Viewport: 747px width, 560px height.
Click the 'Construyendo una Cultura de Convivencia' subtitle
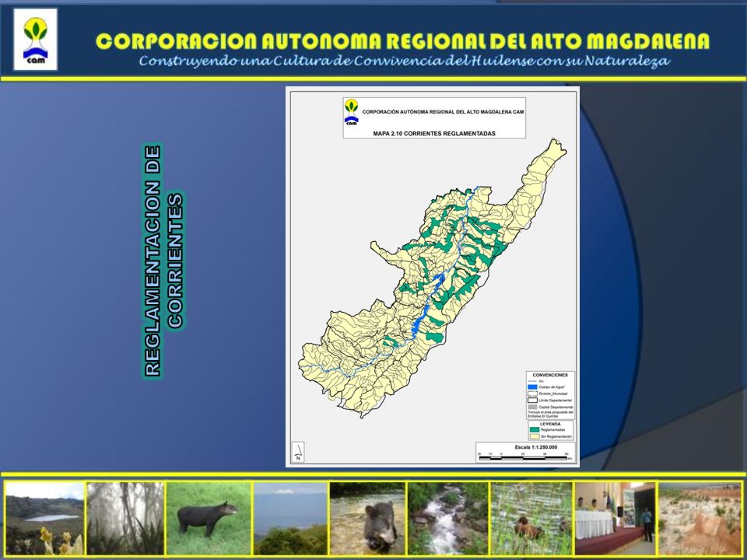405,61
